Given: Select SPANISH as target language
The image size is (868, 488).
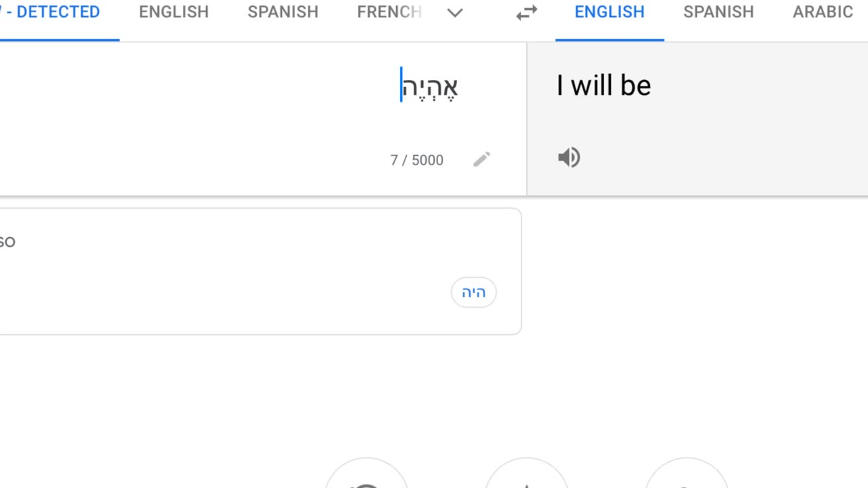Looking at the screenshot, I should (719, 12).
